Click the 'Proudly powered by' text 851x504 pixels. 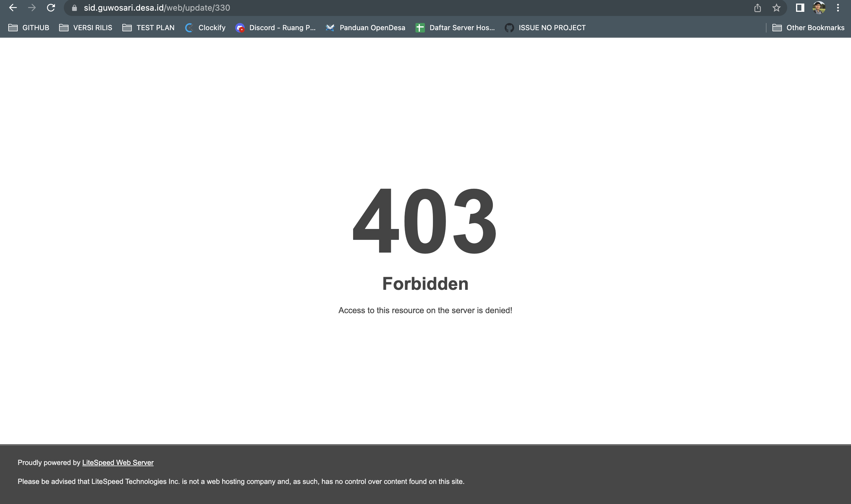49,463
